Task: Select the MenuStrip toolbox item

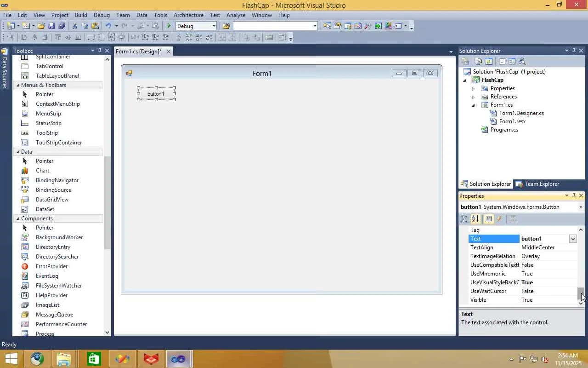Action: (x=48, y=114)
